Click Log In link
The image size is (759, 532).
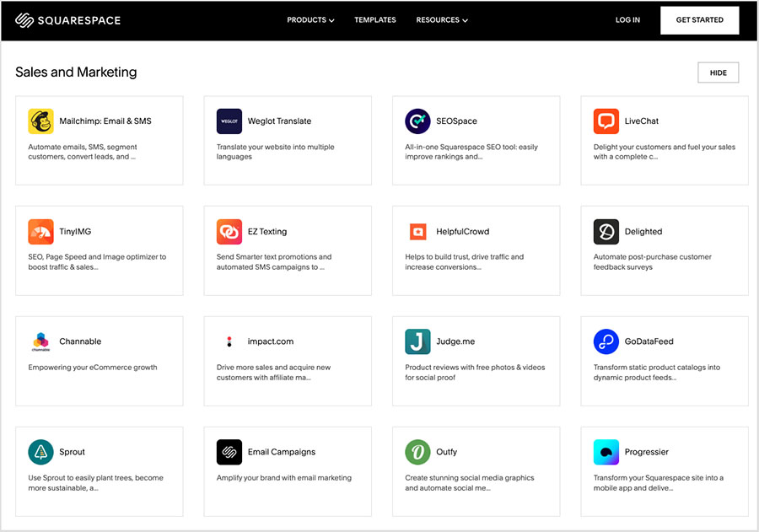(x=627, y=20)
